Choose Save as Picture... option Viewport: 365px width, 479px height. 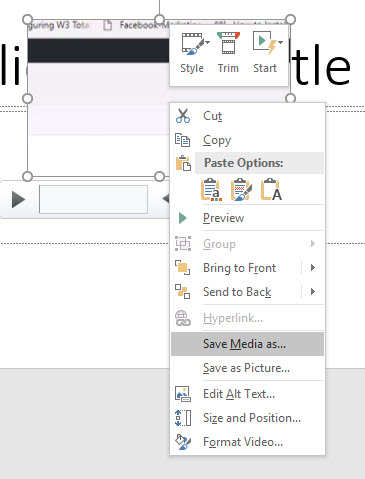point(247,368)
